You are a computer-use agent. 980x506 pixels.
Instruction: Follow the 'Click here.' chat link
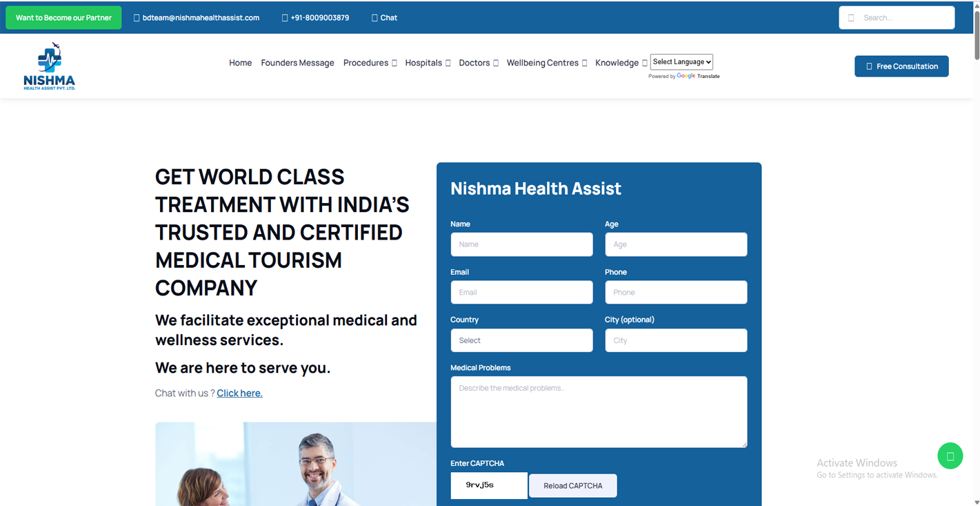point(239,393)
